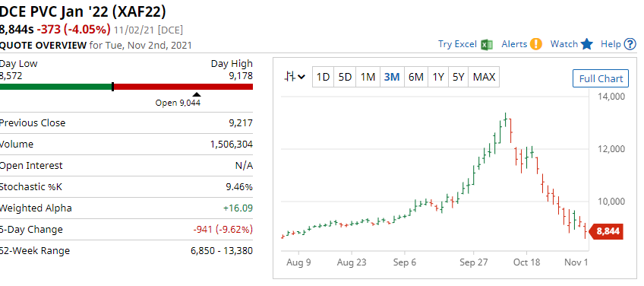
Task: Select the 5Y time range
Action: [458, 77]
